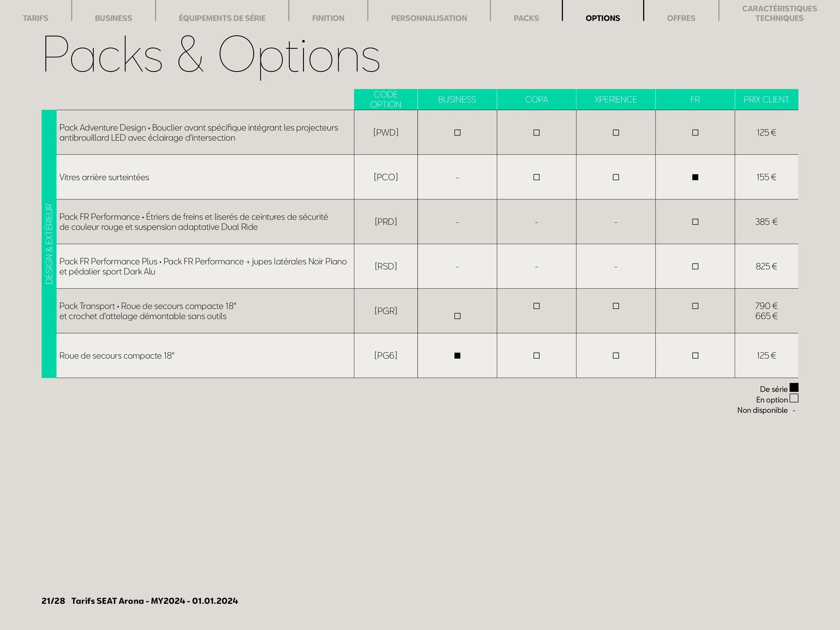Viewport: 840px width, 630px height.
Task: Toggle Pack Transport checkbox for Xperience
Action: coord(616,306)
